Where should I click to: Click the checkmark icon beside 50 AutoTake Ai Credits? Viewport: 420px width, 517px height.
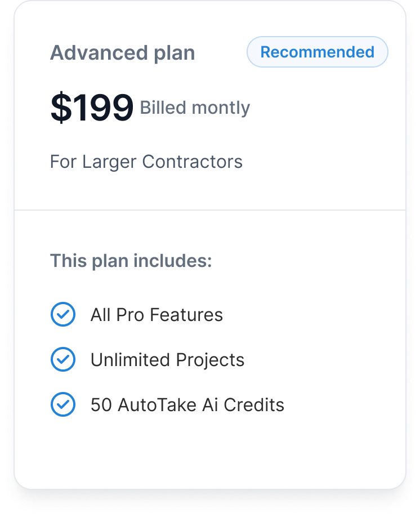(63, 404)
